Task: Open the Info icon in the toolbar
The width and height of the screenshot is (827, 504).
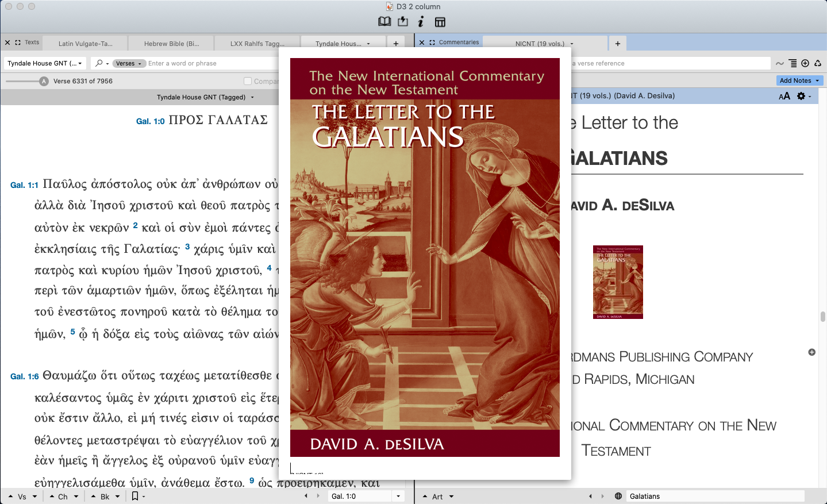Action: point(421,22)
